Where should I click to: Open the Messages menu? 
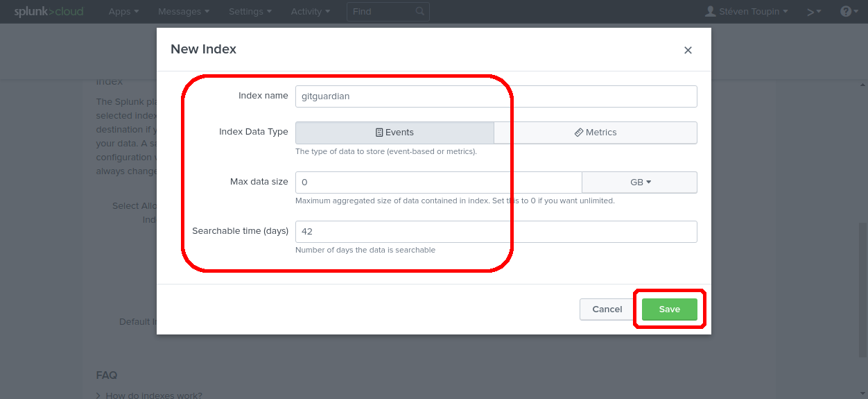[x=184, y=12]
